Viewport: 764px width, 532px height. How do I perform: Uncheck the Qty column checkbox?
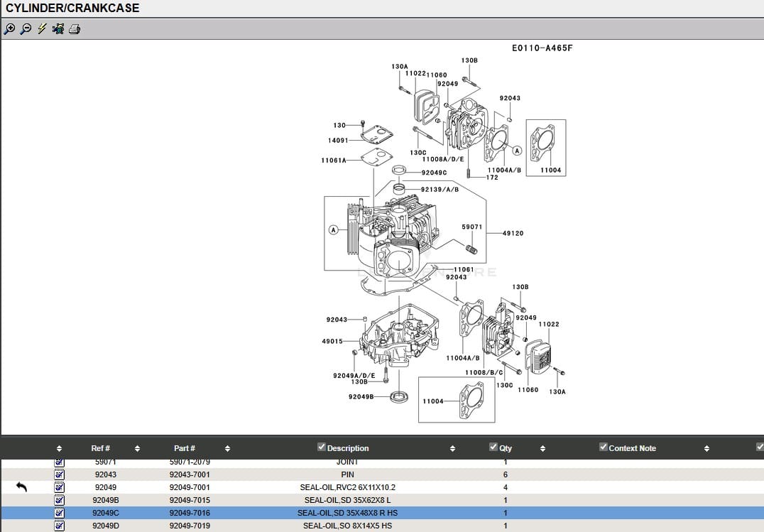point(493,447)
